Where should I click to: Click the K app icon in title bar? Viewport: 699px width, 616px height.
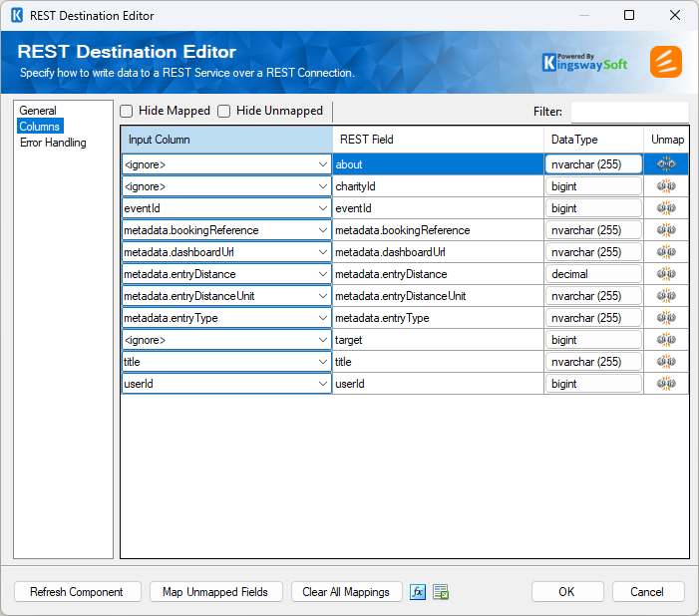pyautogui.click(x=17, y=15)
